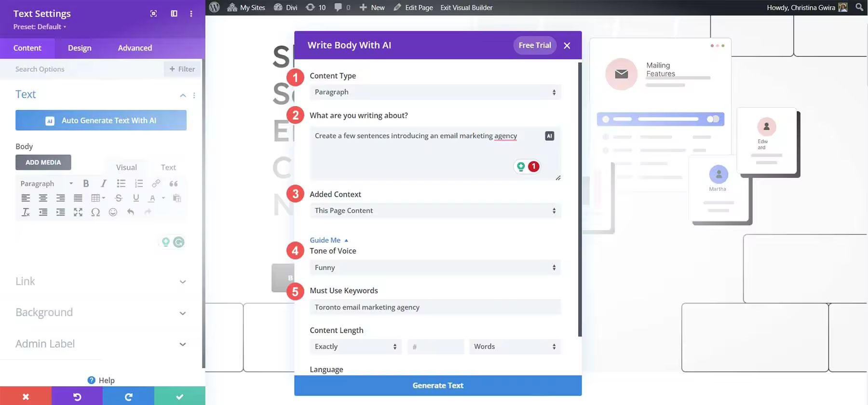Increase indent in editor toolbar
Image resolution: width=868 pixels, height=405 pixels.
[x=60, y=212]
